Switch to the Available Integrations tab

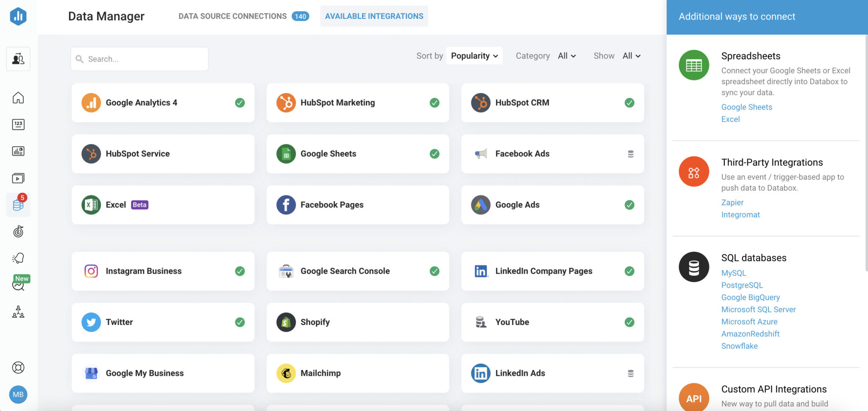tap(374, 16)
